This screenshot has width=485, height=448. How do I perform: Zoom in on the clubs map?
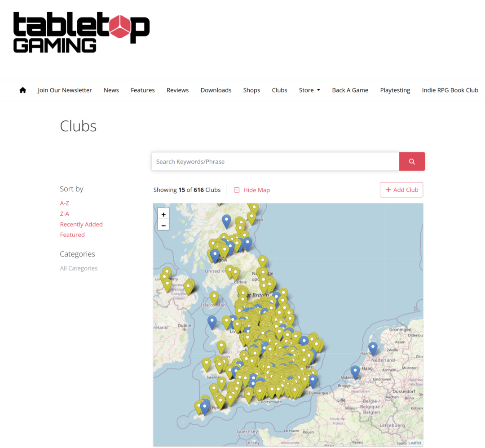point(163,215)
